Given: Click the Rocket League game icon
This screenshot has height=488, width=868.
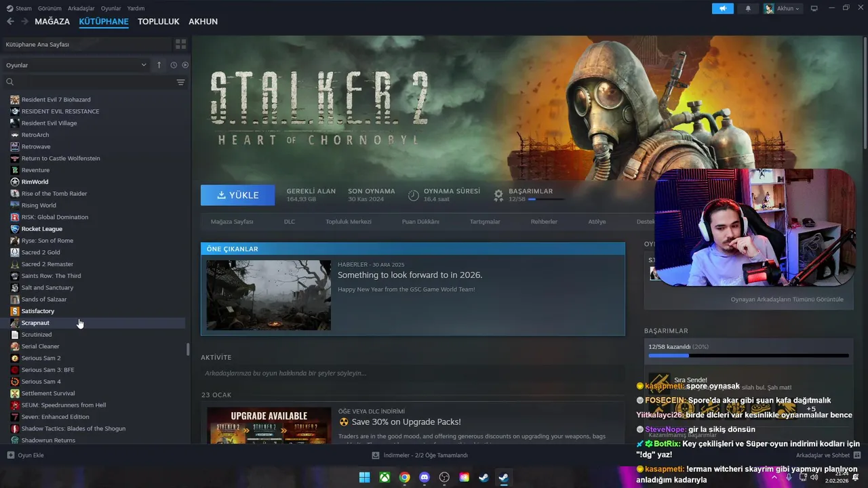Looking at the screenshot, I should pos(15,228).
